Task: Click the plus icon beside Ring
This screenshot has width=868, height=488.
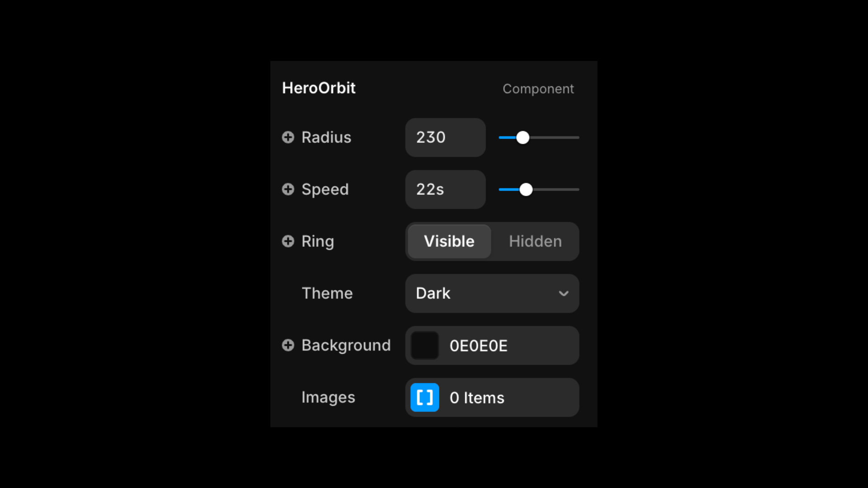Action: point(288,241)
